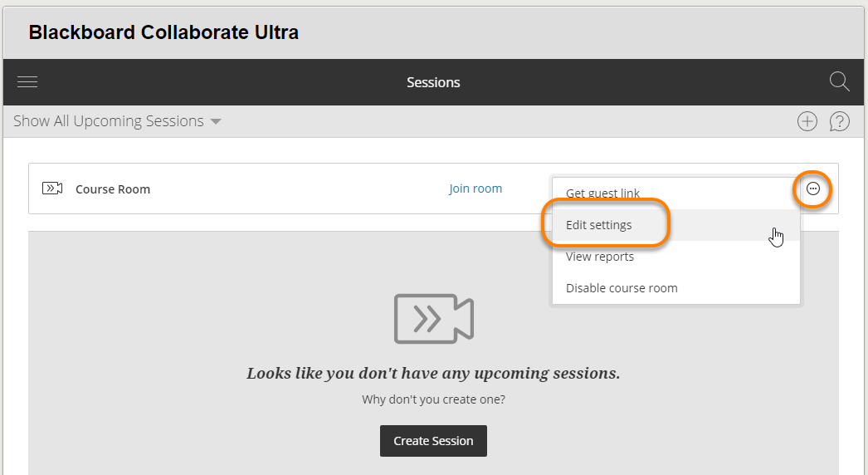
Task: Click the Blackboard Collaborate Ultra heading
Action: [x=163, y=32]
